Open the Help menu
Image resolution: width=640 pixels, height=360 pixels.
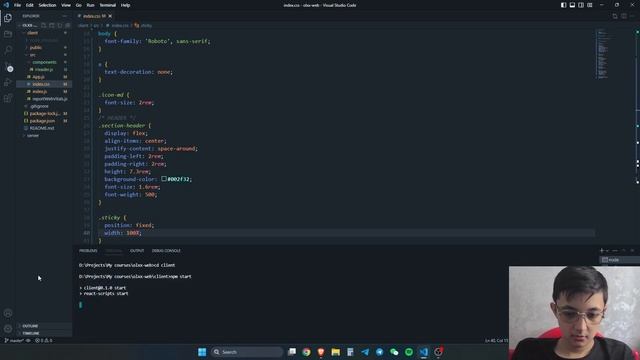pyautogui.click(x=125, y=5)
